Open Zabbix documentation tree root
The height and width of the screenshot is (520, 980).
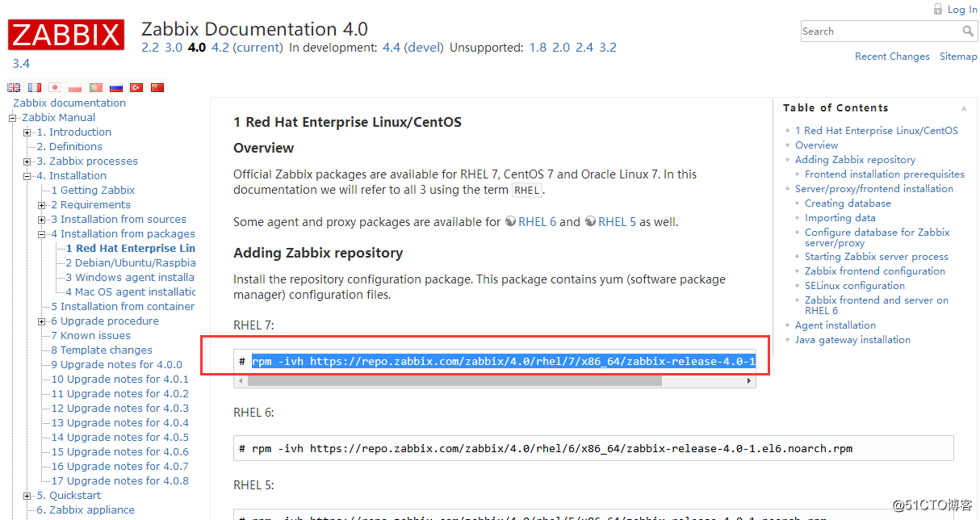69,103
